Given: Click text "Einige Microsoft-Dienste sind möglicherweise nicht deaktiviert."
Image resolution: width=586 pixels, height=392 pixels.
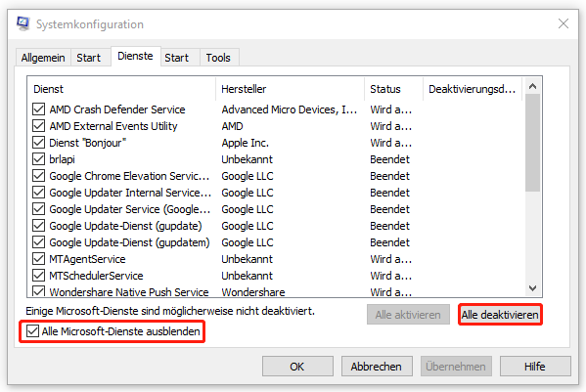Looking at the screenshot, I should point(170,311).
